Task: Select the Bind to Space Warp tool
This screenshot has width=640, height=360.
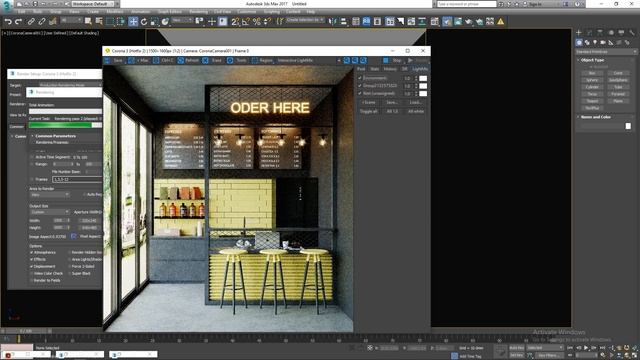Action: click(x=52, y=21)
